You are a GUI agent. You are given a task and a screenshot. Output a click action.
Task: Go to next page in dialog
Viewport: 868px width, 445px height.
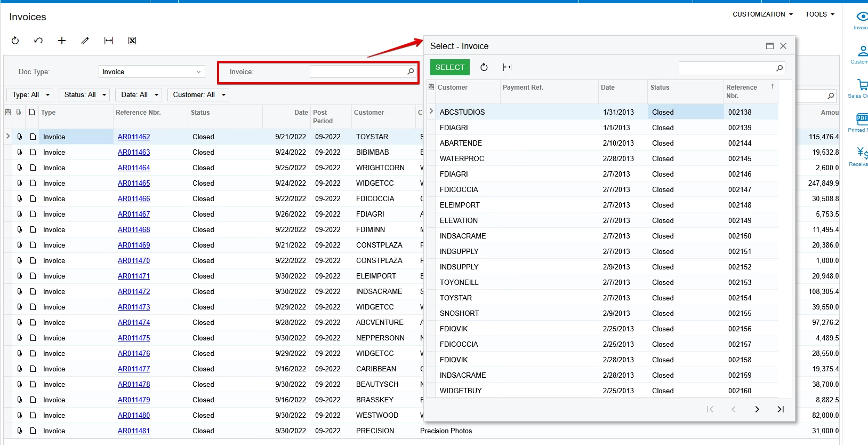coord(757,409)
